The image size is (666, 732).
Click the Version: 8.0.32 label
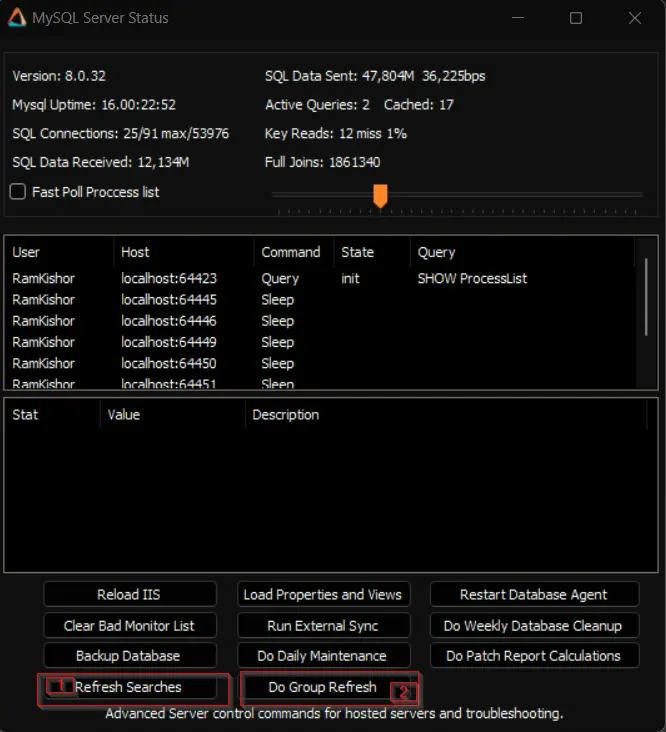tap(59, 76)
